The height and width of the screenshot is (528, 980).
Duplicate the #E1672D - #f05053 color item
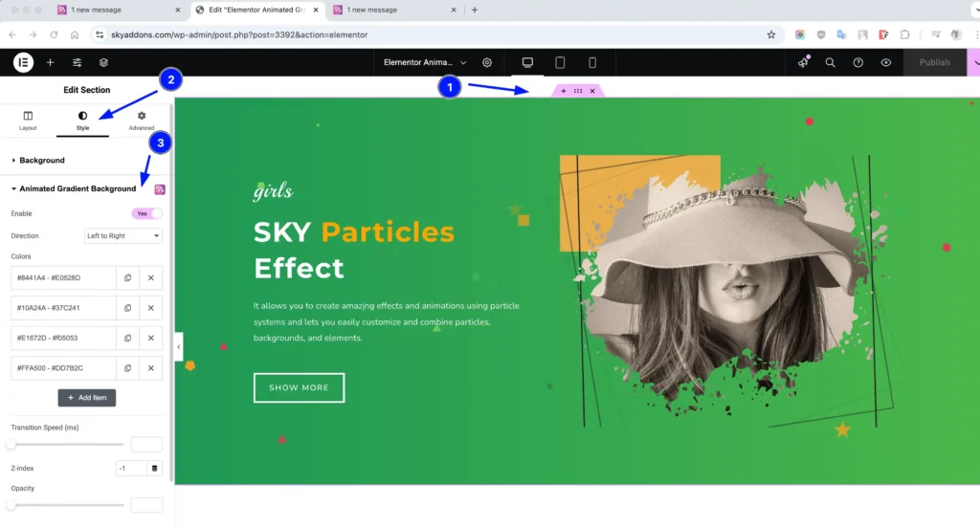coord(127,338)
